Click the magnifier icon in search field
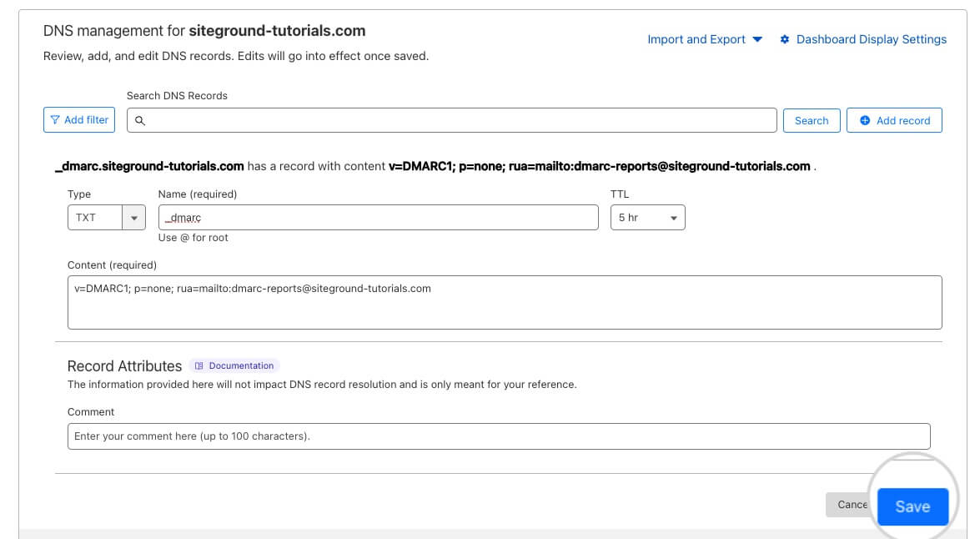The height and width of the screenshot is (539, 980). click(x=140, y=121)
